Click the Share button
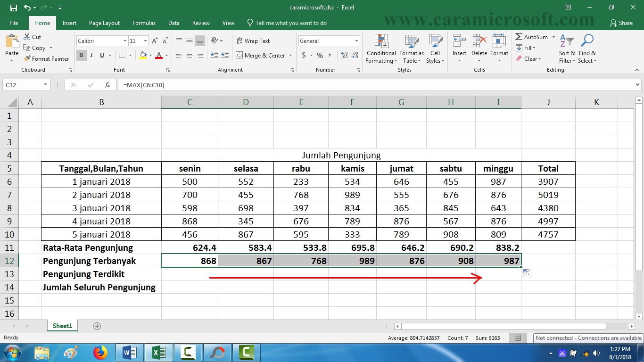 (x=621, y=23)
